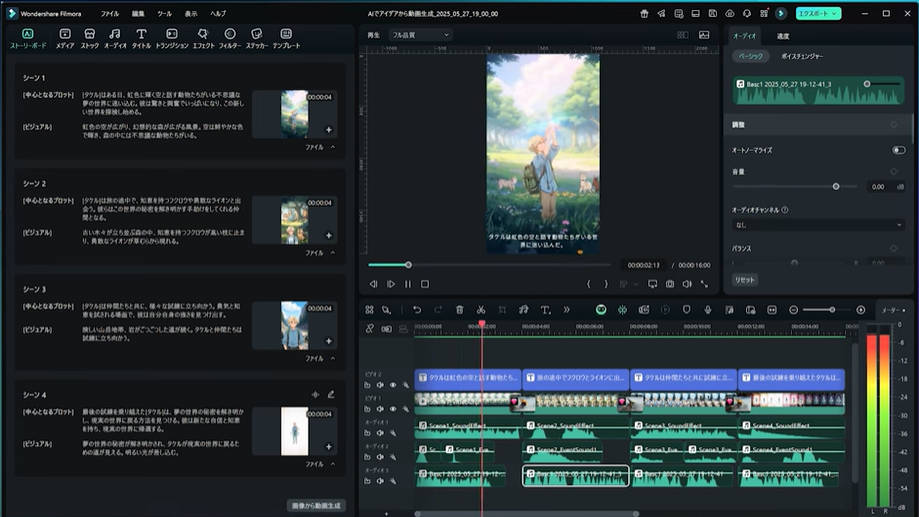Click the timeline zoom-out minus icon
Screen dimensions: 919x517
(794, 309)
